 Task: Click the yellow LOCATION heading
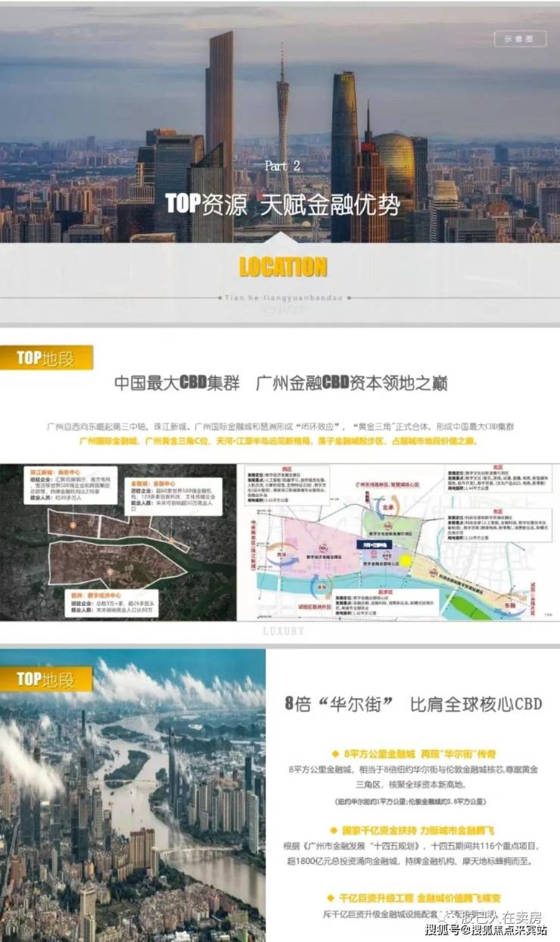pos(283,267)
